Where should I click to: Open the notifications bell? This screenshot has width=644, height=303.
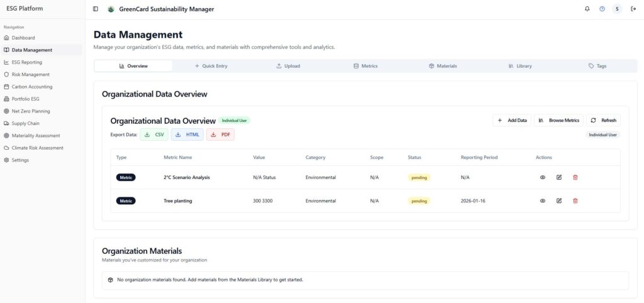click(587, 9)
